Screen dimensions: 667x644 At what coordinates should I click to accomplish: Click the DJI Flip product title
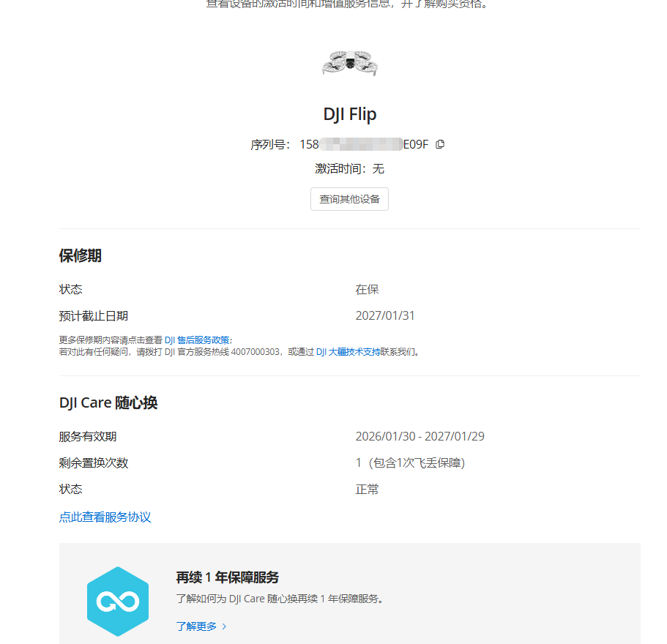tap(350, 114)
